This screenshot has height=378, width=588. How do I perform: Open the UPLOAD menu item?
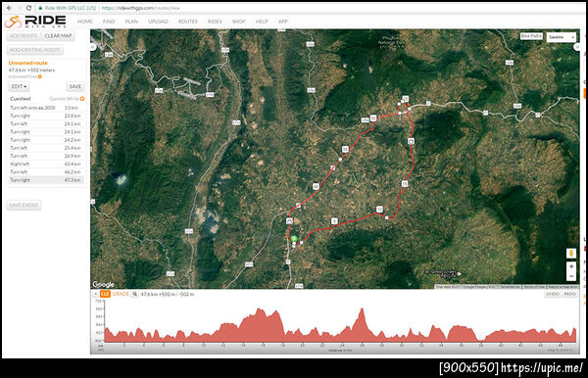pyautogui.click(x=158, y=22)
